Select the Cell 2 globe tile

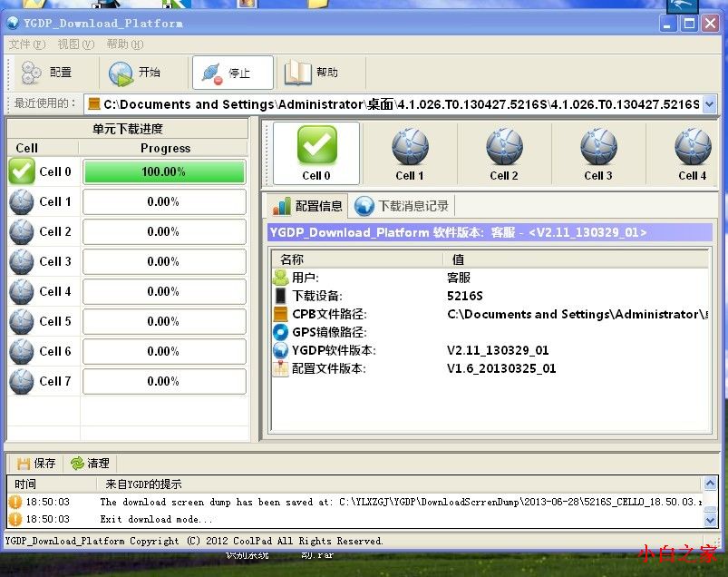(504, 154)
